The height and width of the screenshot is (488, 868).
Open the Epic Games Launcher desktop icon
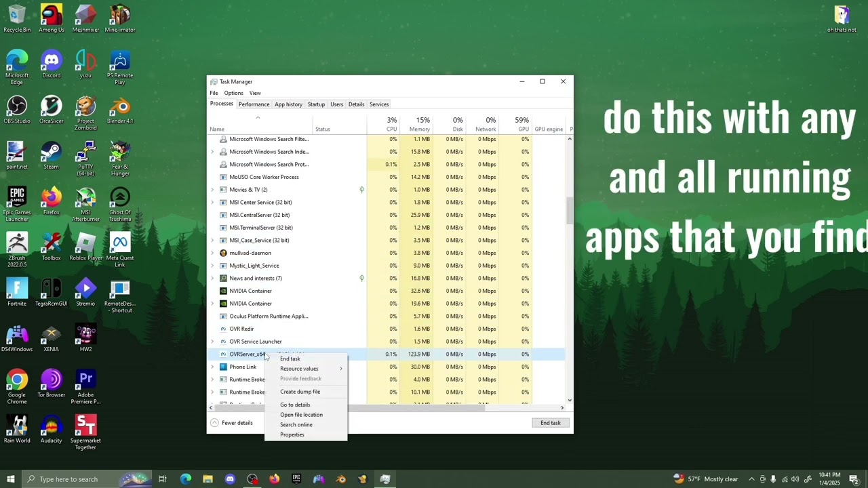(x=17, y=205)
